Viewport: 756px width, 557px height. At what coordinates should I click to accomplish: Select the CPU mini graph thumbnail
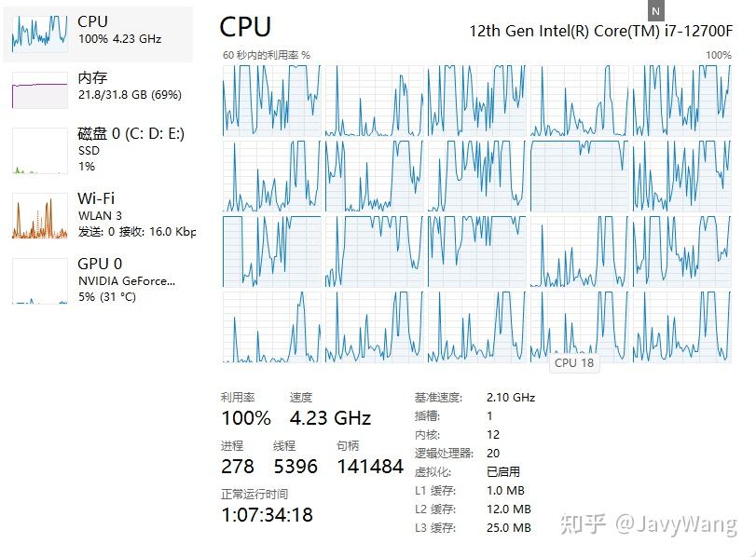[x=39, y=34]
